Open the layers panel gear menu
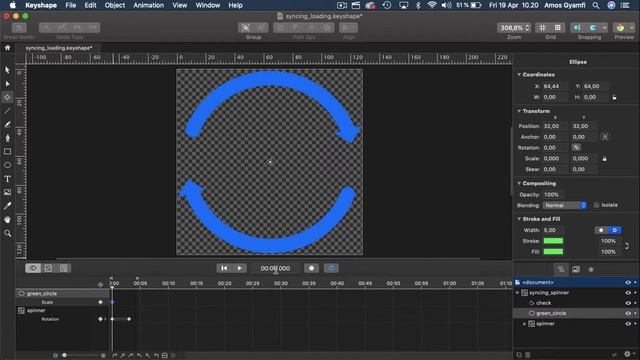The width and height of the screenshot is (640, 360). [627, 354]
